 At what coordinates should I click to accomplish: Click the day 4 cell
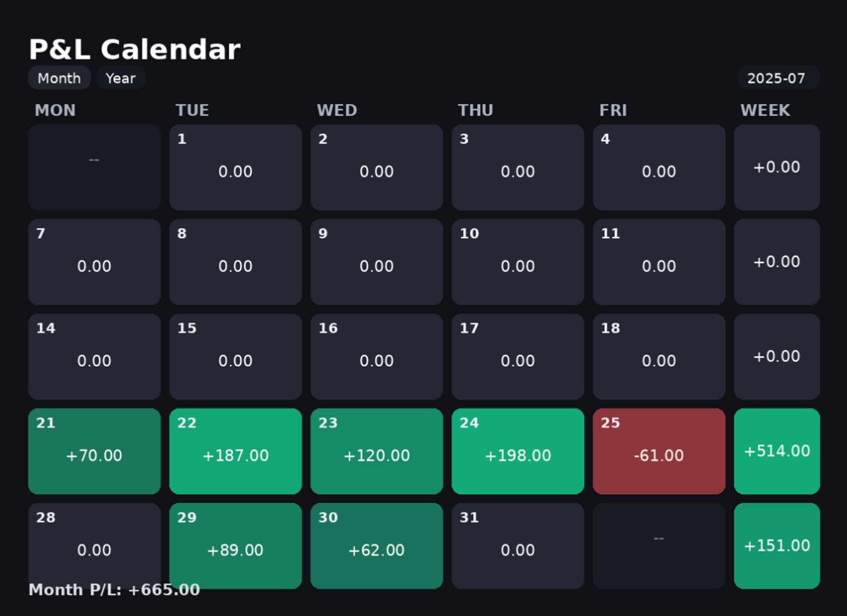(x=659, y=167)
